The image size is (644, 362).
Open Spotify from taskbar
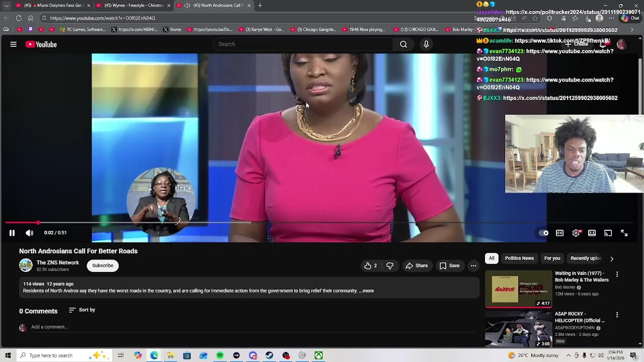point(220,355)
